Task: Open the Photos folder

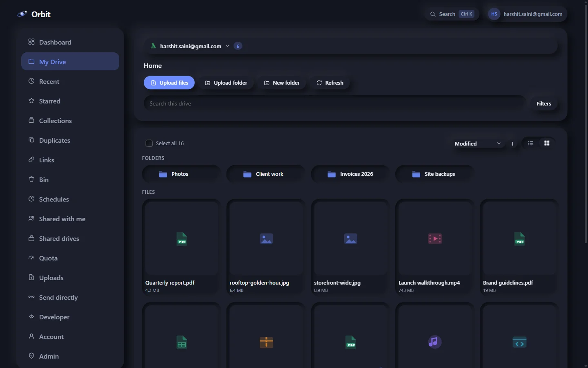Action: [181, 174]
